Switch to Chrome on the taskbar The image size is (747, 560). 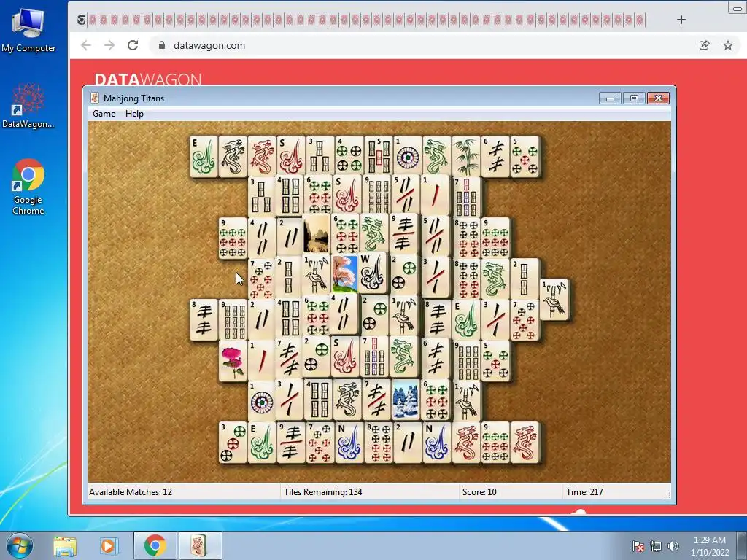(155, 545)
